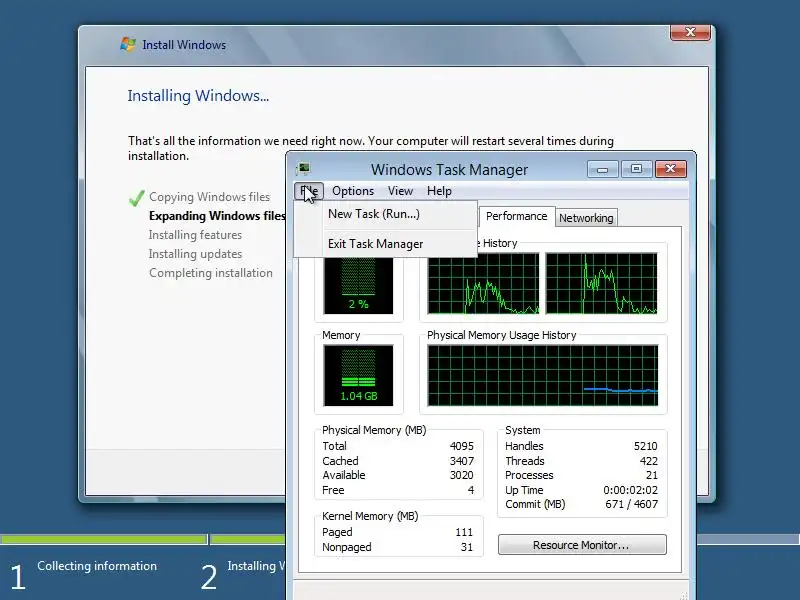Viewport: 800px width, 600px height.
Task: Click the Resource Monitor... button
Action: point(582,545)
